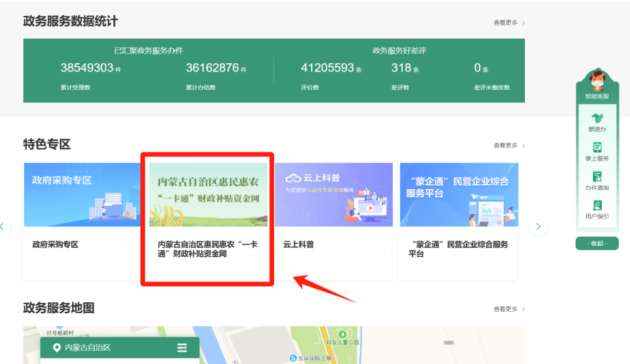Open 掌上服务 mobile service icon

(x=596, y=148)
